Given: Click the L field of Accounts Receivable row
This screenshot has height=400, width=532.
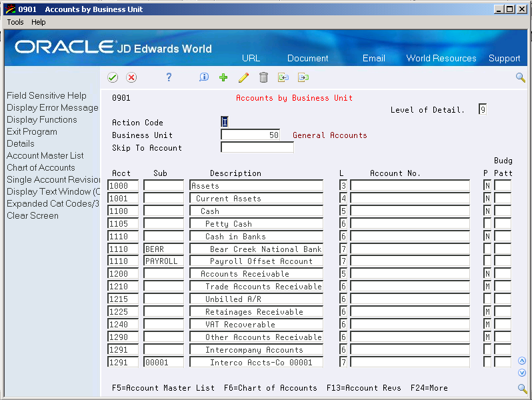Looking at the screenshot, I should [343, 273].
